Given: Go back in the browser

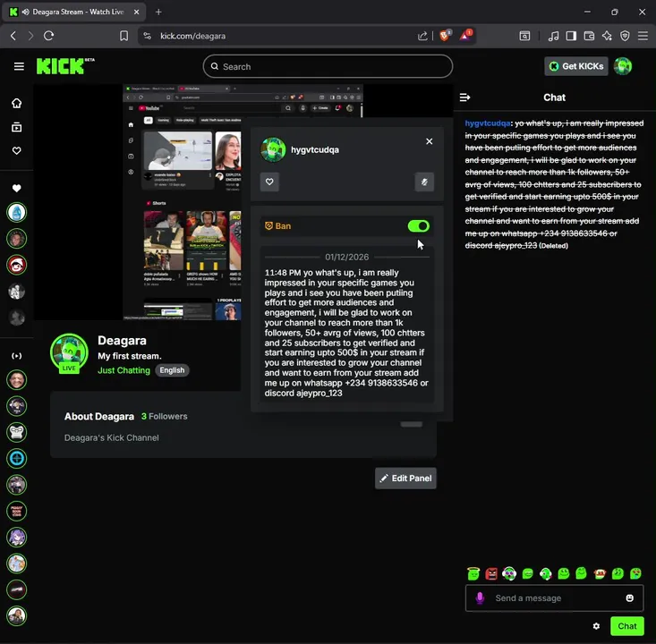Looking at the screenshot, I should 13,36.
